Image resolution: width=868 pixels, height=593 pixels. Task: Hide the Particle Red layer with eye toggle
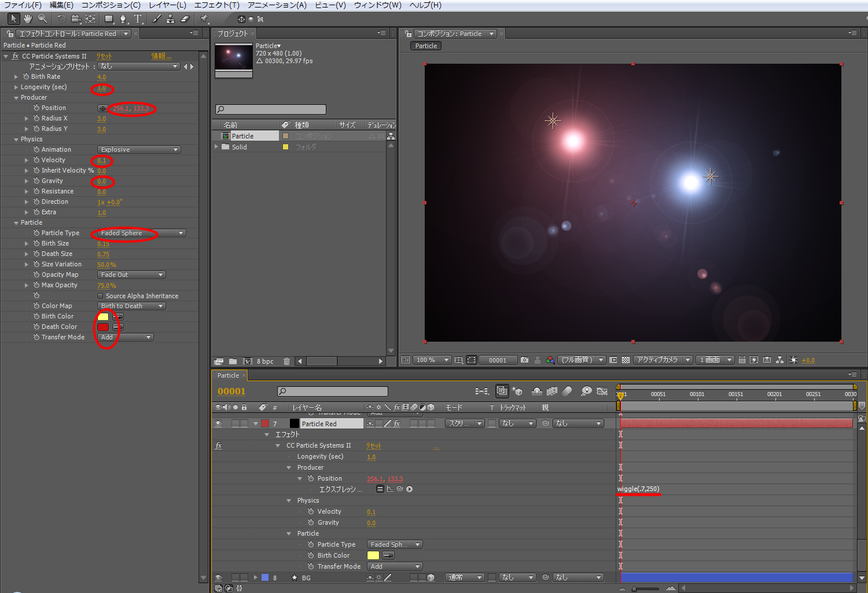218,424
